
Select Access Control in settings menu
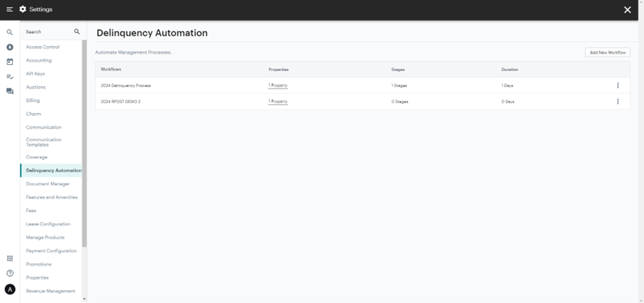pyautogui.click(x=43, y=47)
